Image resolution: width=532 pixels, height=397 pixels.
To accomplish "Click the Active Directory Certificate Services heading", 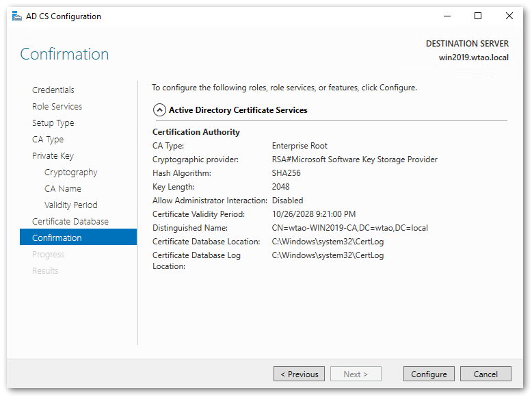I will 238,110.
